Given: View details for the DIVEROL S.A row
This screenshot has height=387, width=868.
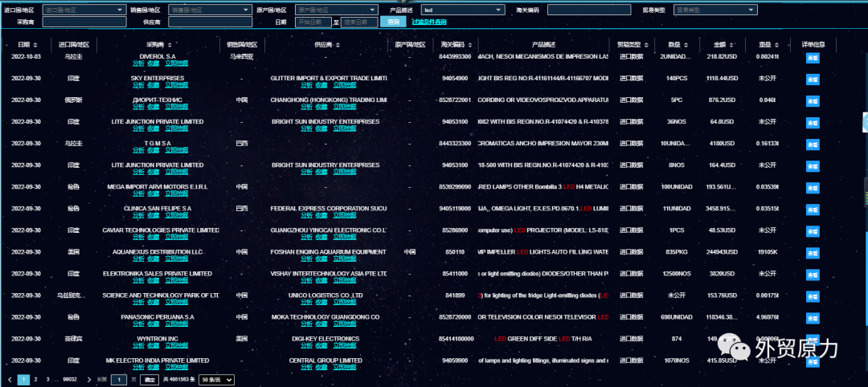Looking at the screenshot, I should (813, 58).
